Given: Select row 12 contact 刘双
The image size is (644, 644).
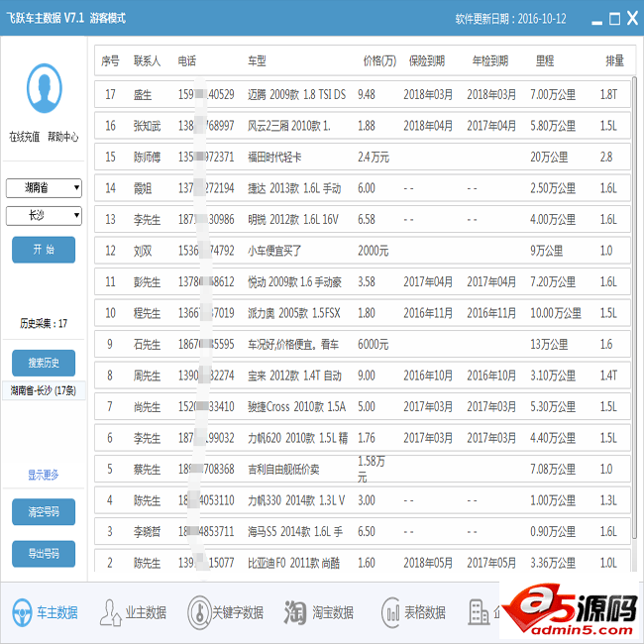Looking at the screenshot, I should [x=143, y=251].
